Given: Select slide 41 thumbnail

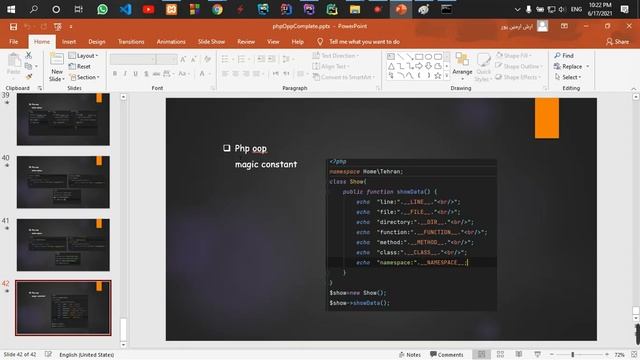Looking at the screenshot, I should click(63, 245).
